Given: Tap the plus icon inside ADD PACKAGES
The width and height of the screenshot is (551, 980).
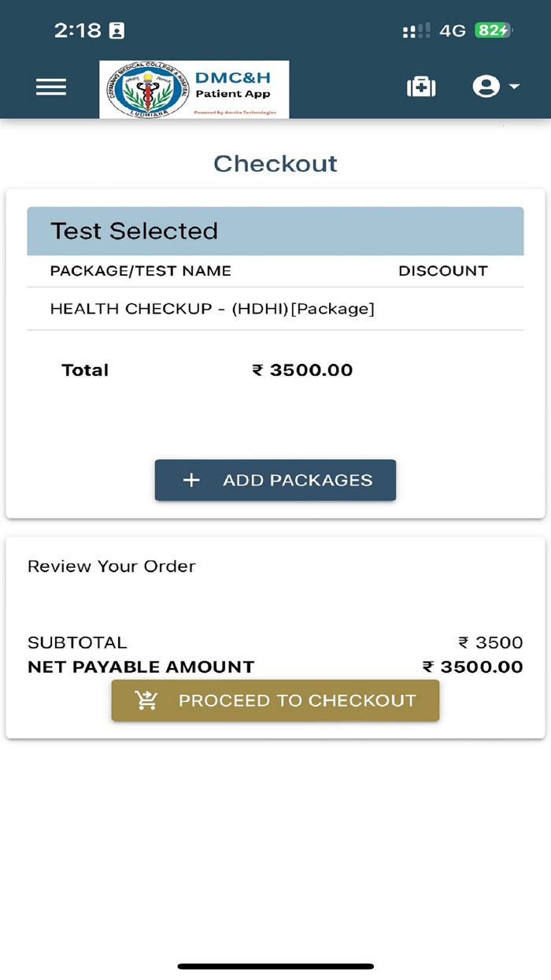Looking at the screenshot, I should coord(190,480).
